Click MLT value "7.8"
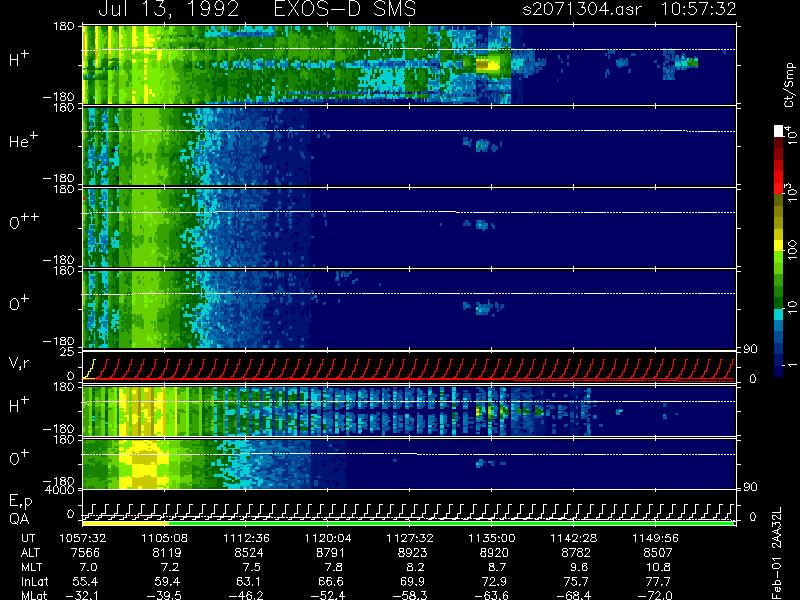 pos(333,567)
